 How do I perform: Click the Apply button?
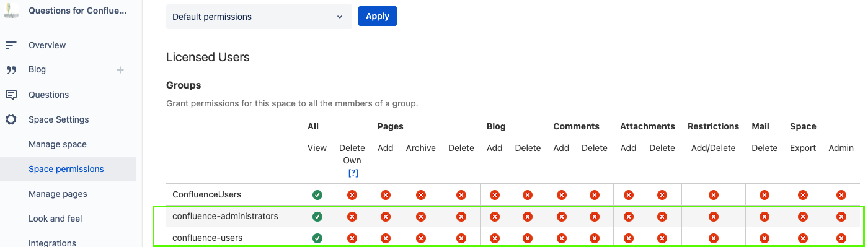pyautogui.click(x=378, y=16)
